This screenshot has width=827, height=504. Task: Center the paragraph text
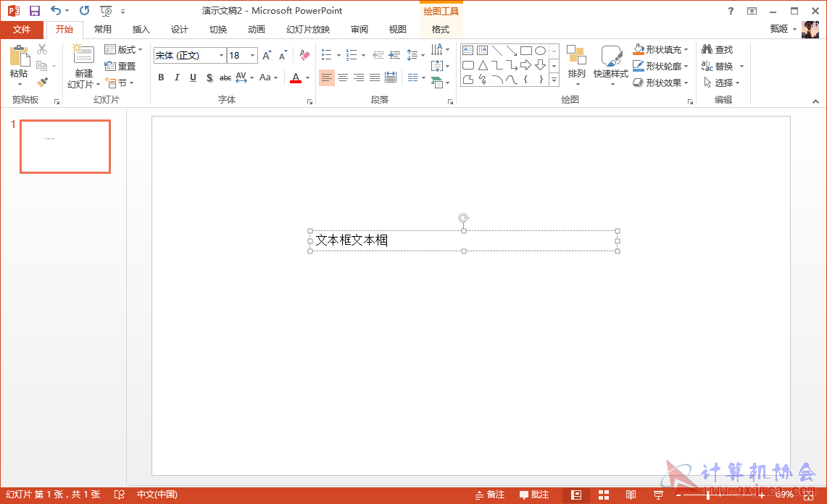click(x=343, y=77)
